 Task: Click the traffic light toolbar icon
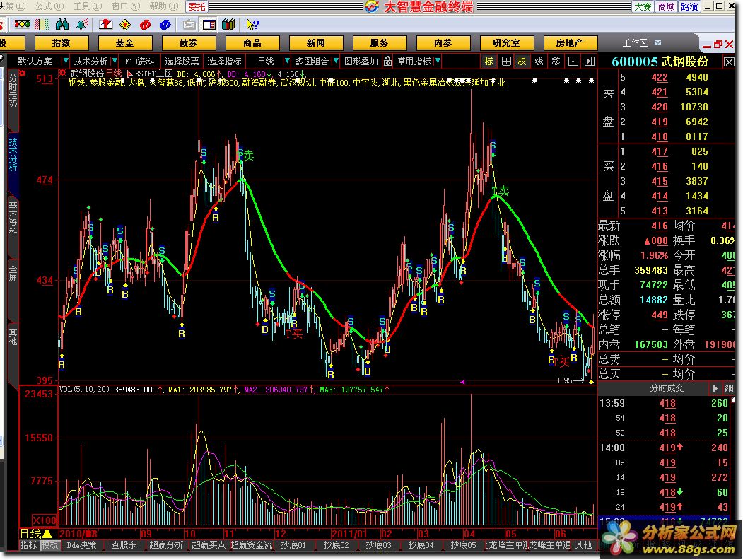[x=23, y=24]
